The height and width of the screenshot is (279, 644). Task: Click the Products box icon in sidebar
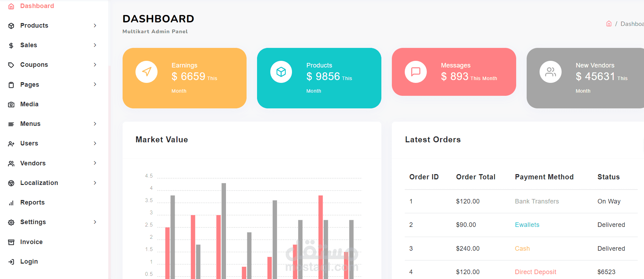coord(11,26)
